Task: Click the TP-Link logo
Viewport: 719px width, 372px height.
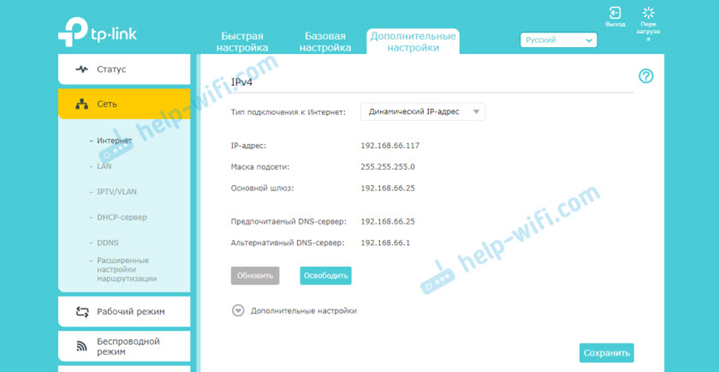Action: point(97,32)
